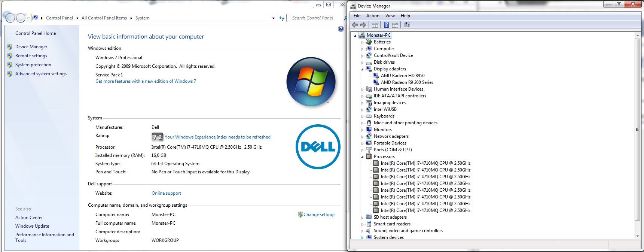Select the AMD Radeon HD 8950 device
The height and width of the screenshot is (252, 644).
point(402,76)
